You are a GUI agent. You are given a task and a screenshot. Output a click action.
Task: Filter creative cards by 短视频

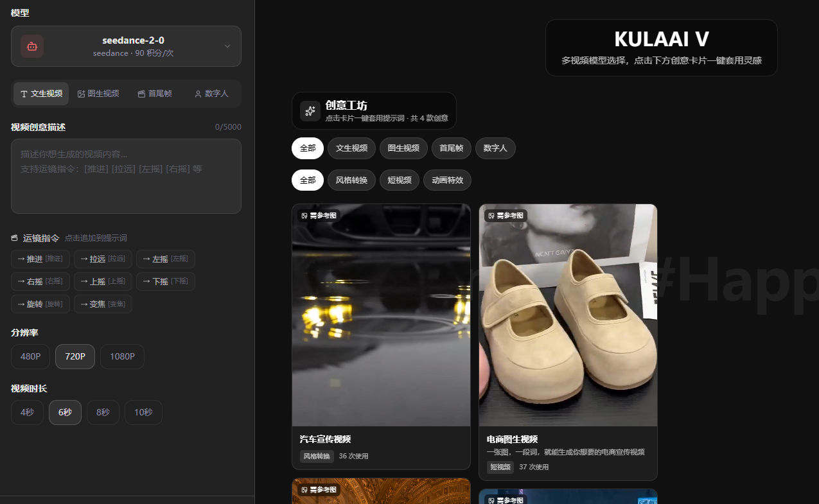[400, 180]
